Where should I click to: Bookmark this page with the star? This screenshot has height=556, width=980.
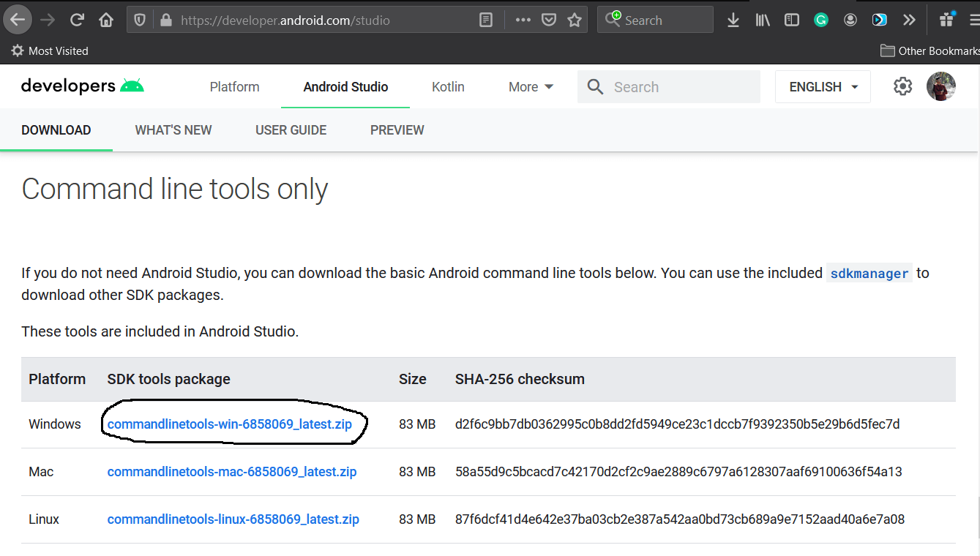point(575,20)
